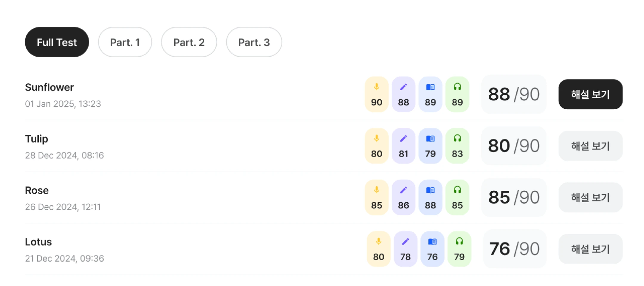The image size is (644, 286).
Task: Switch to the Part. 3 tab
Action: click(x=254, y=42)
